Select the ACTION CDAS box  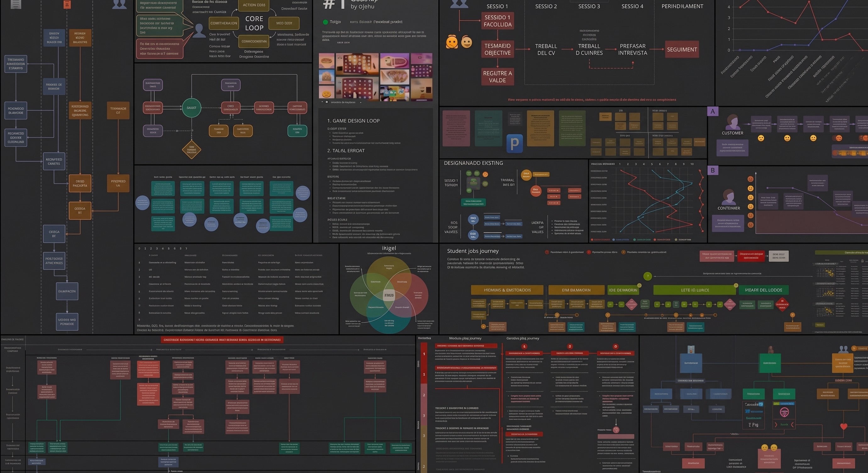click(254, 5)
